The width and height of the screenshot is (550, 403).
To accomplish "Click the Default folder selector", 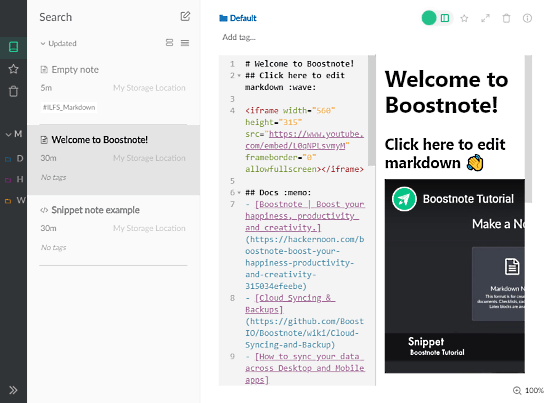I will coord(238,18).
